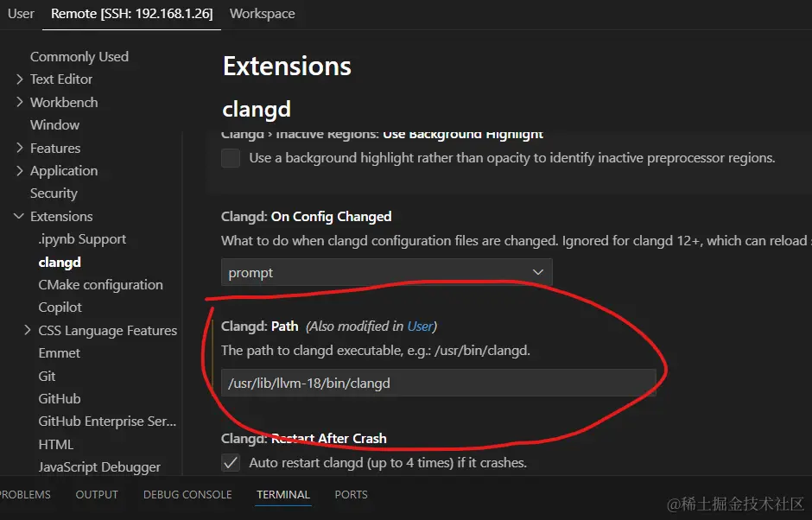Toggle Use Background Highlight checkbox
The image size is (812, 520).
click(231, 158)
